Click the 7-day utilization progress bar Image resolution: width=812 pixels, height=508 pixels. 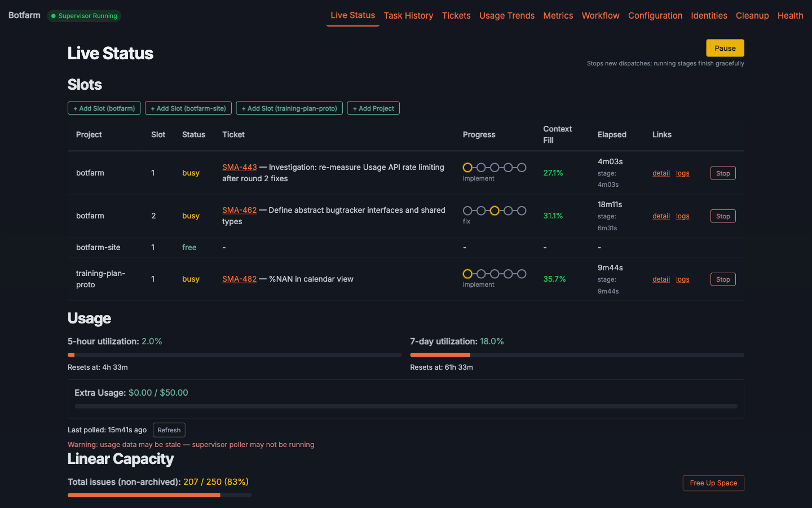tap(577, 355)
